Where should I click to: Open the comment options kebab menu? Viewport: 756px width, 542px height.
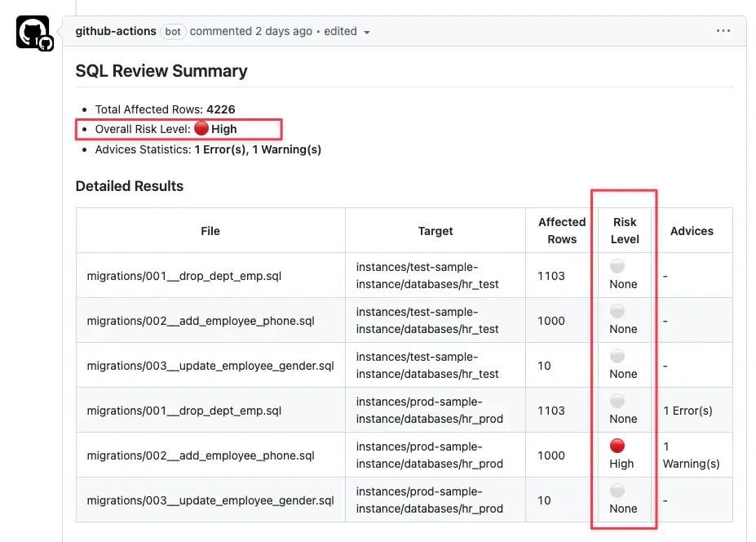tap(723, 30)
